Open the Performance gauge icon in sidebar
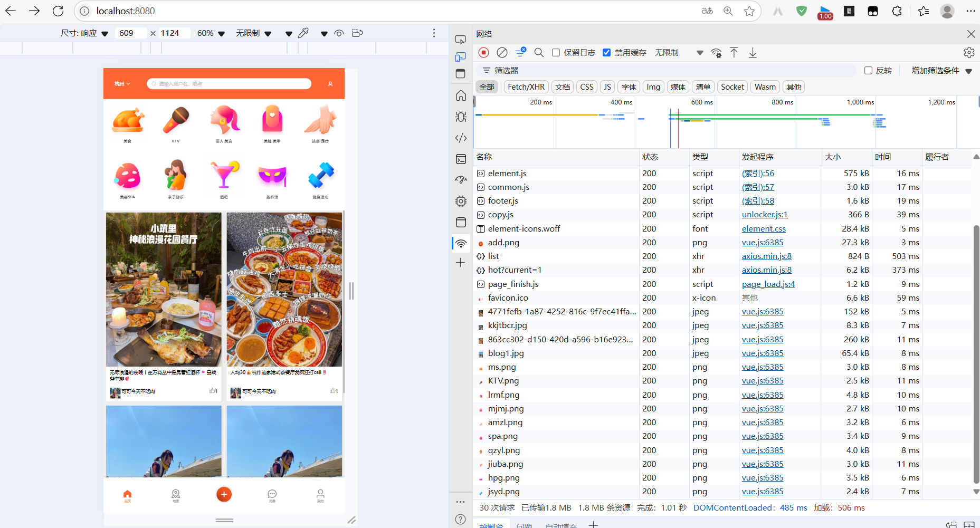Screen dimensions: 980x528 461,180
